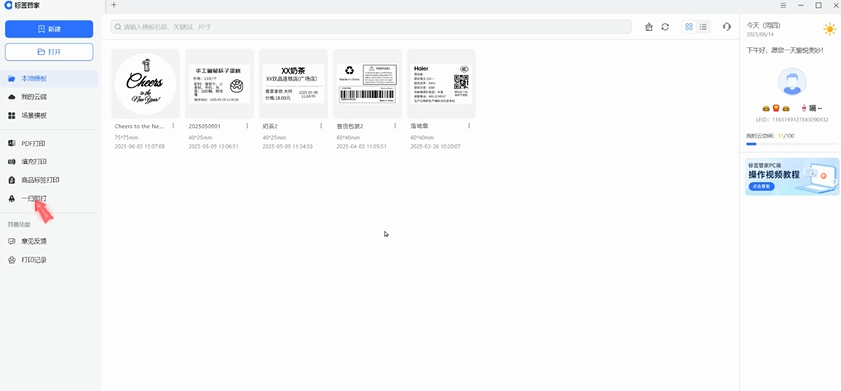The image size is (841, 391).
Task: Click the four-squares icon beside 场景模板
Action: tap(12, 116)
